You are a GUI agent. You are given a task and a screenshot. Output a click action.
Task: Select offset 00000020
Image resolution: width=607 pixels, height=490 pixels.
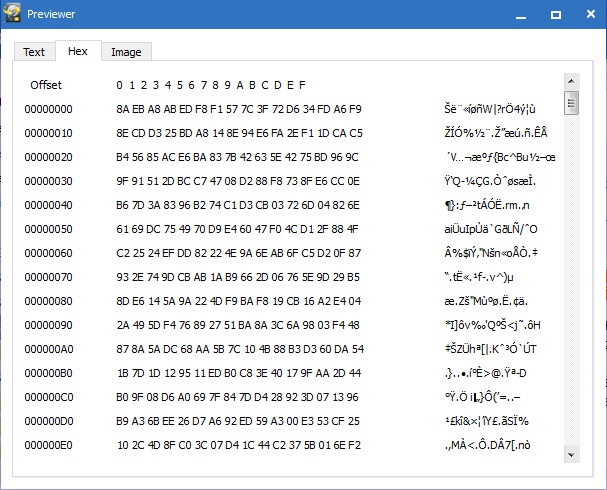coord(48,157)
